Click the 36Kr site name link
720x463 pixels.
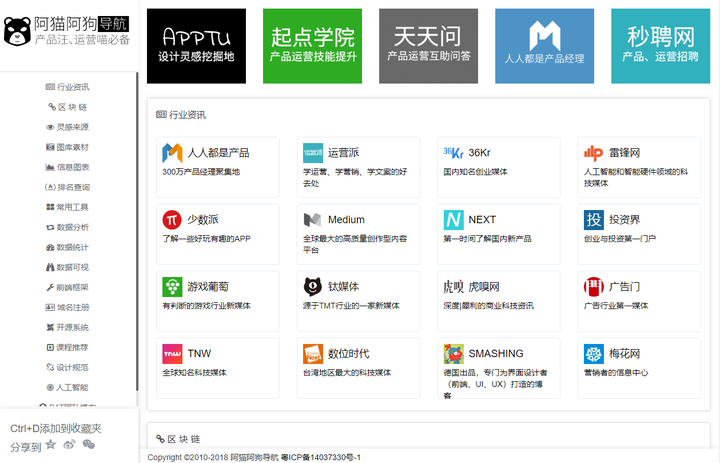[479, 153]
